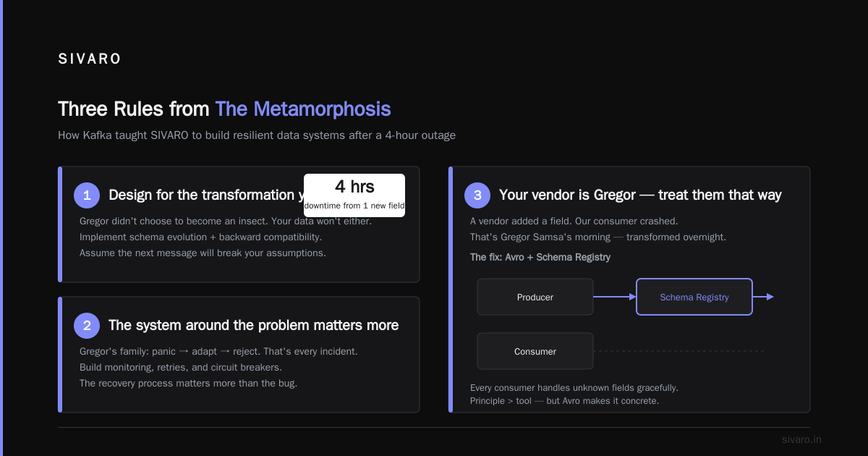This screenshot has width=868, height=456.
Task: Open the sivaro.in footer link
Action: pyautogui.click(x=801, y=439)
